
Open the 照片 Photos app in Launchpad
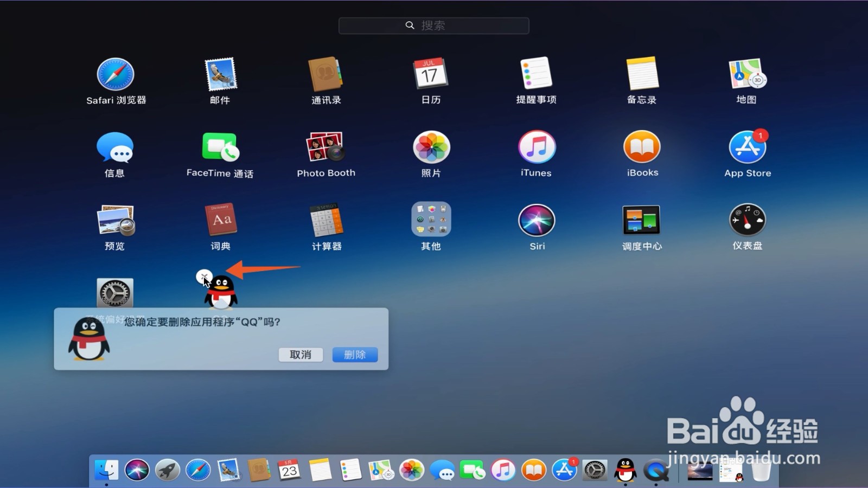pos(431,147)
